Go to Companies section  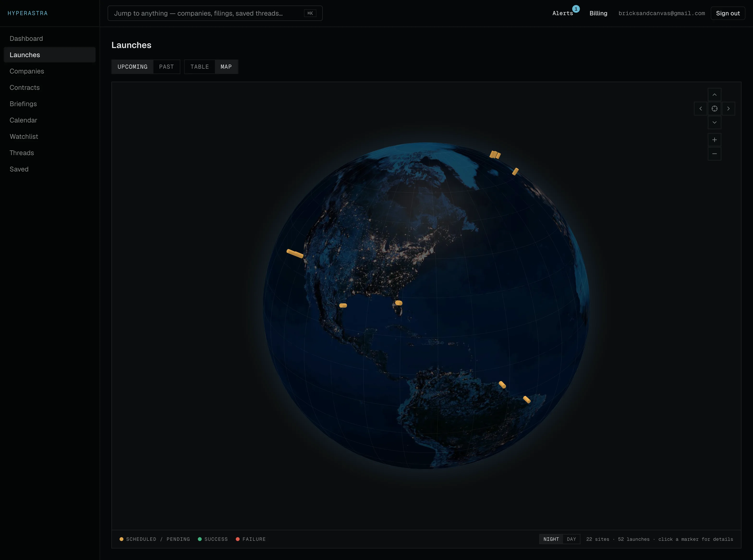[x=49, y=71]
